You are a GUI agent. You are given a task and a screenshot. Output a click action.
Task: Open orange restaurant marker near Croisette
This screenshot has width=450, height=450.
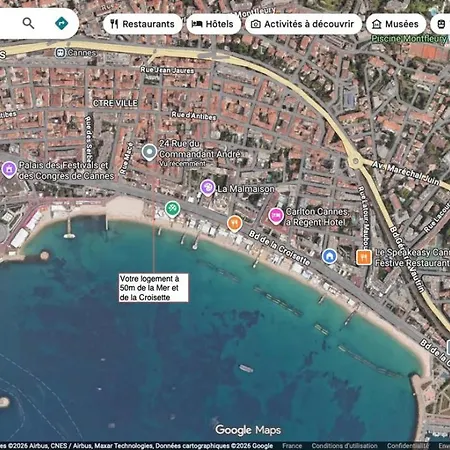click(234, 223)
